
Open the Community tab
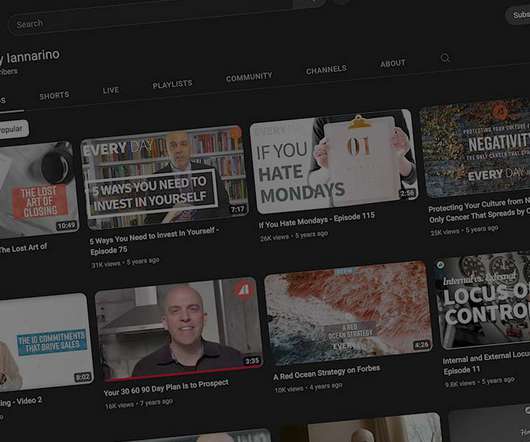[249, 77]
